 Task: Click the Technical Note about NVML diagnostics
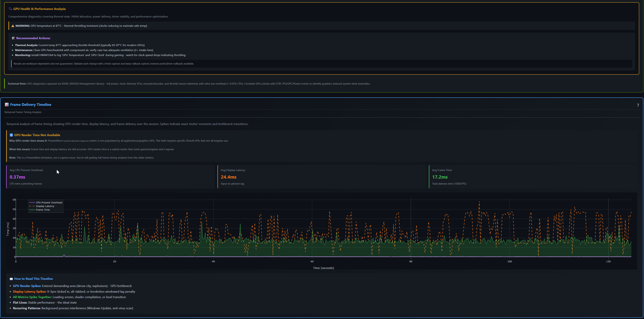click(189, 84)
